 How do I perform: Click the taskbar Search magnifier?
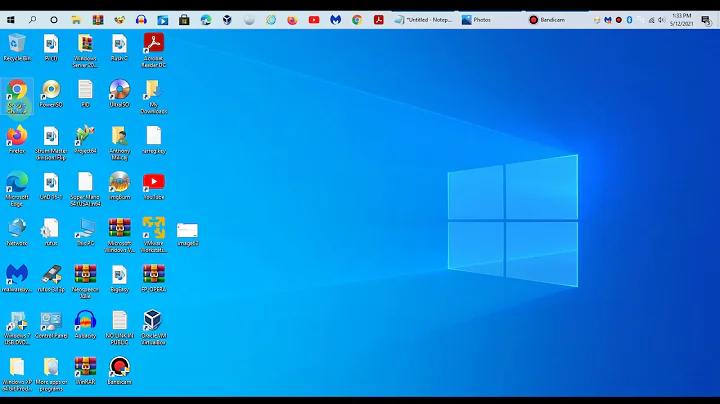(x=32, y=20)
